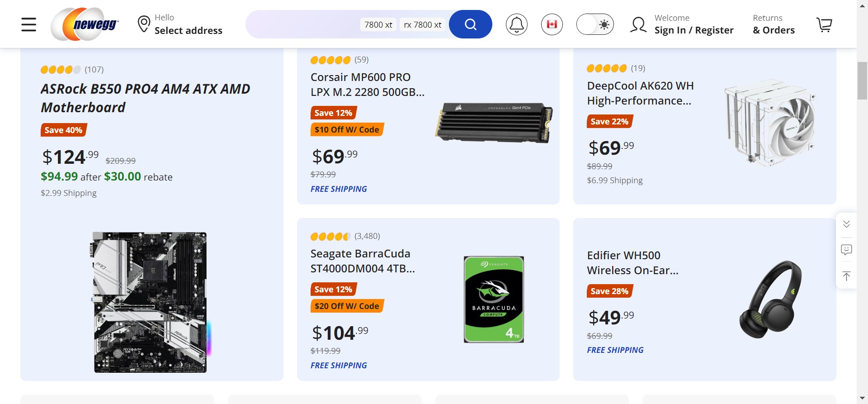Screen dimensions: 868x404
Task: Click the page vertical scrollbar thumb
Action: click(862, 81)
